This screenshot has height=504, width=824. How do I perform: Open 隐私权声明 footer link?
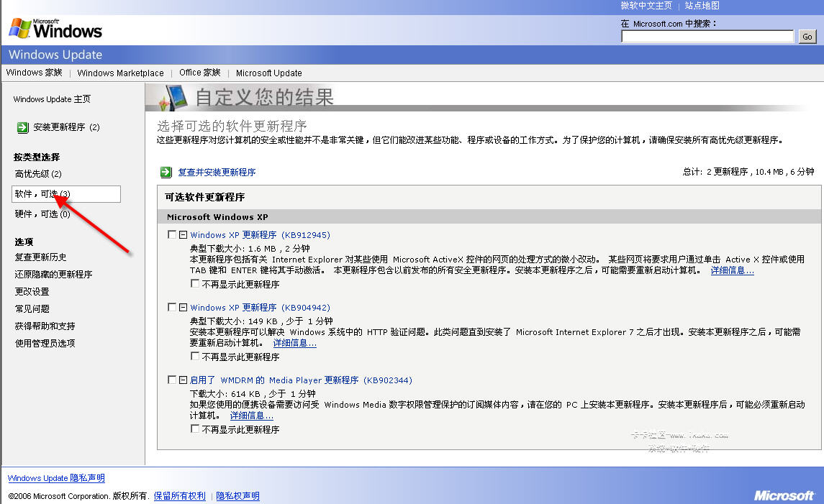click(x=238, y=495)
